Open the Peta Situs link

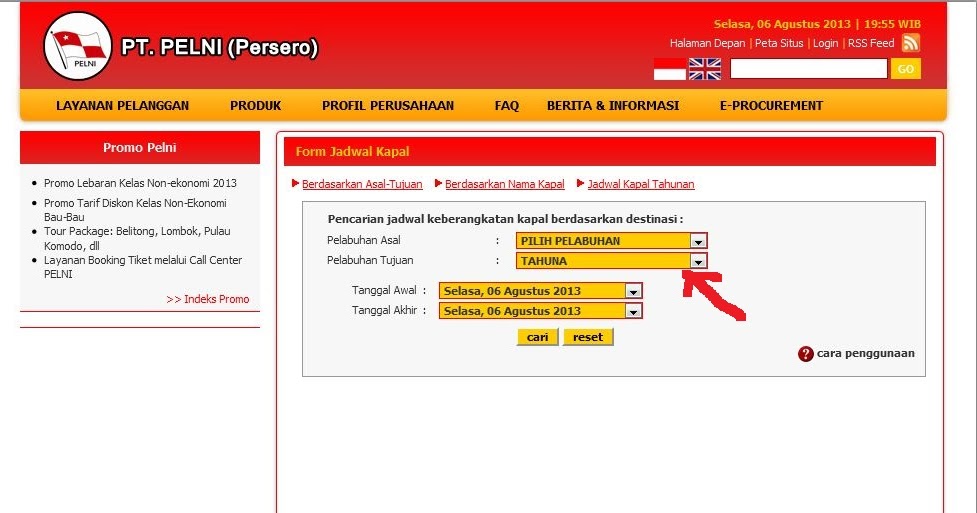[779, 43]
